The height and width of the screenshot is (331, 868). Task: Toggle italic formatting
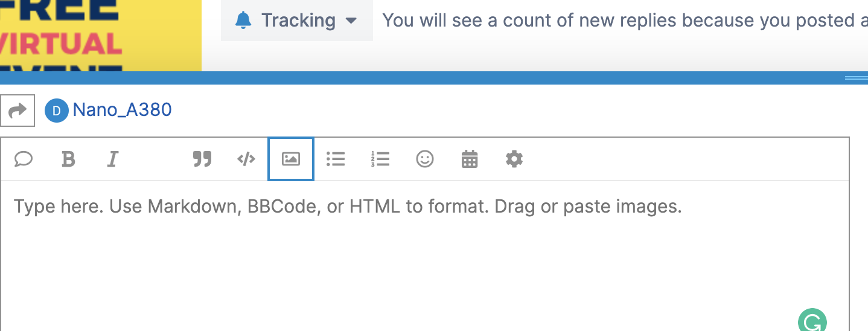point(112,159)
